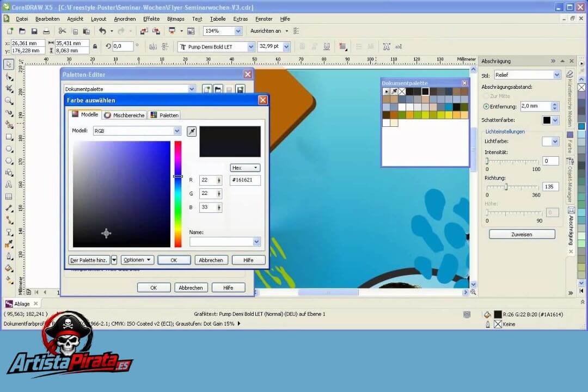Click the Open file icon
Screen dimensions: 588x392
pyautogui.click(x=22, y=31)
